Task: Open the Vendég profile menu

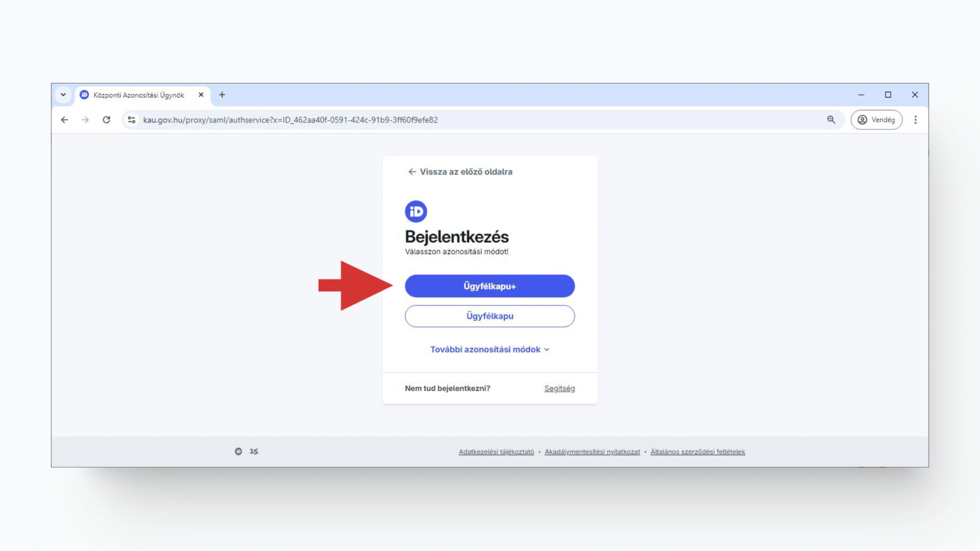Action: (876, 120)
